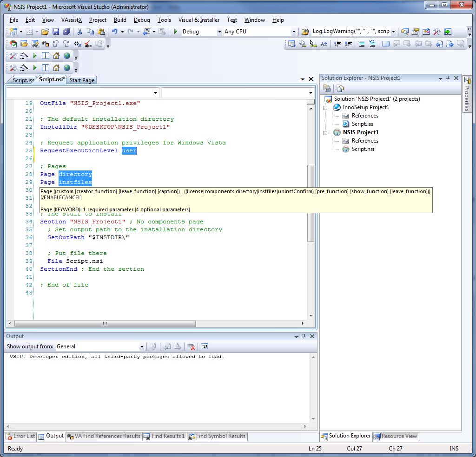Open the Properties Window toolbar icon

point(415,32)
